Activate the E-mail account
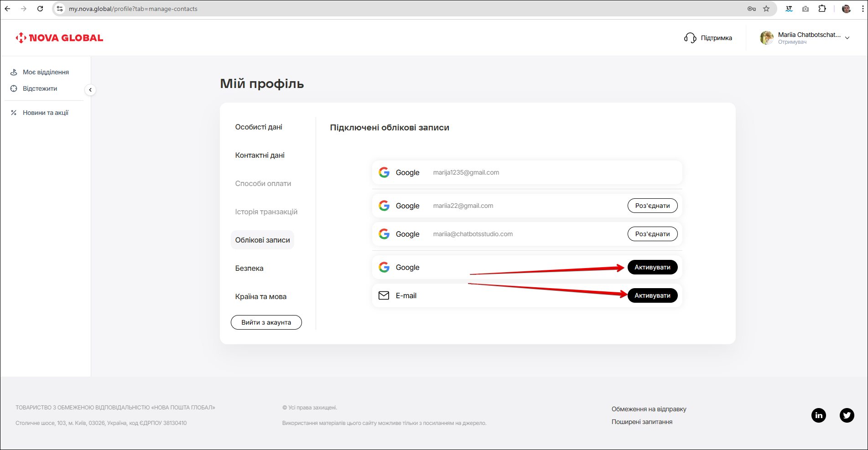 pyautogui.click(x=652, y=296)
